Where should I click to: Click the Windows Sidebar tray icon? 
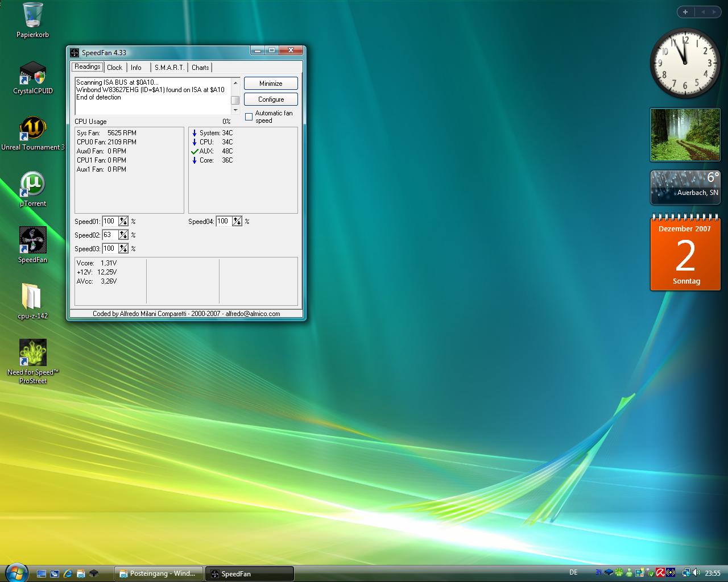[x=640, y=572]
